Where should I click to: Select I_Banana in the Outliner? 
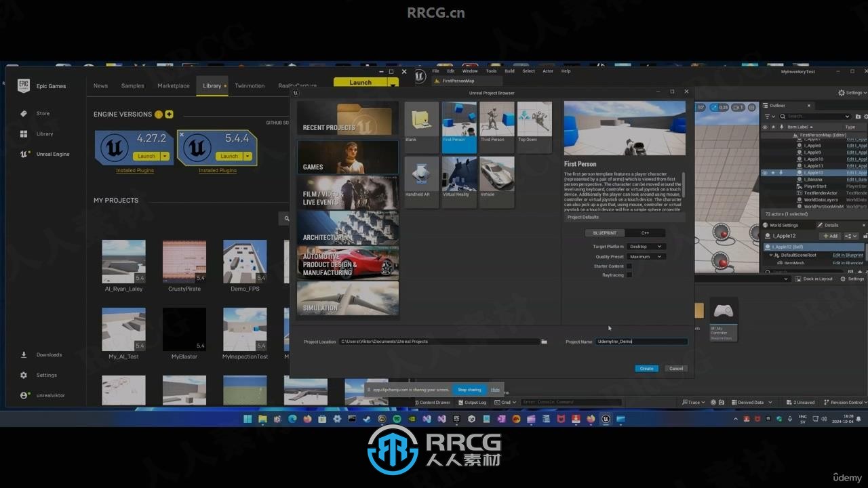812,180
